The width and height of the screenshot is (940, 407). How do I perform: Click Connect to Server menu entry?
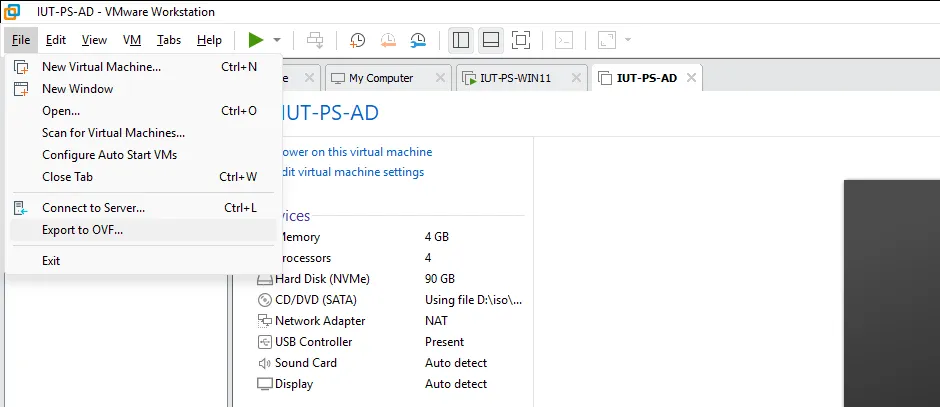coord(93,208)
